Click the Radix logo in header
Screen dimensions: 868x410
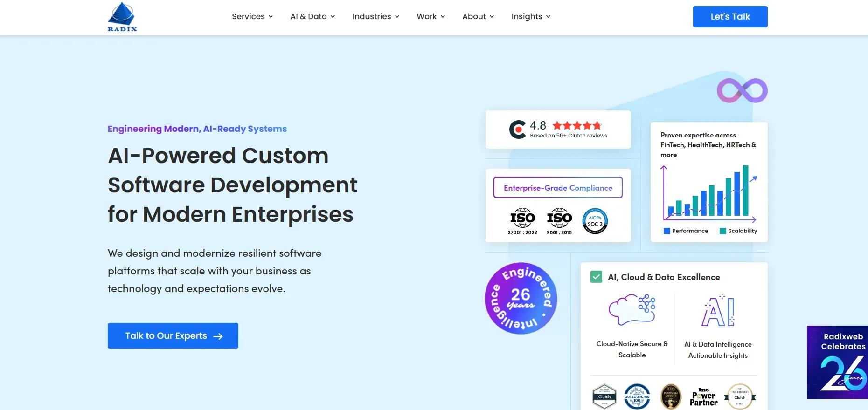[x=122, y=17]
